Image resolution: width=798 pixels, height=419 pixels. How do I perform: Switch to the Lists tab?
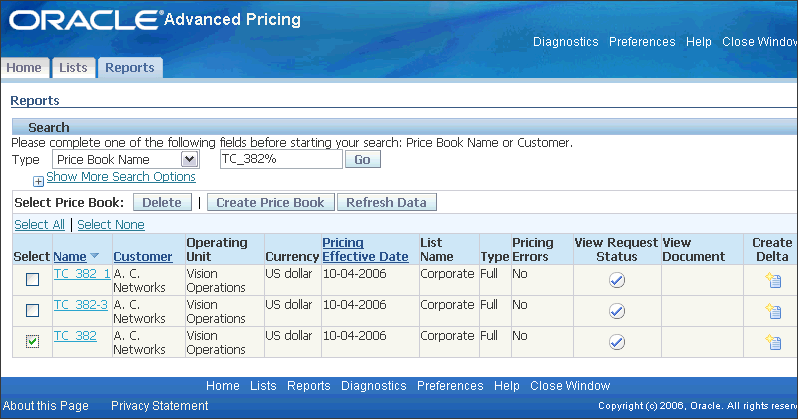(x=73, y=68)
